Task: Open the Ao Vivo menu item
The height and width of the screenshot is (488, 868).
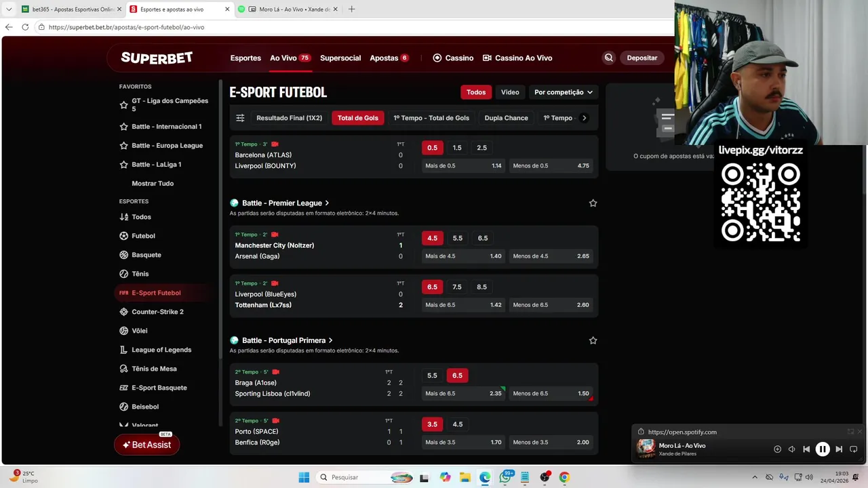Action: coord(290,58)
